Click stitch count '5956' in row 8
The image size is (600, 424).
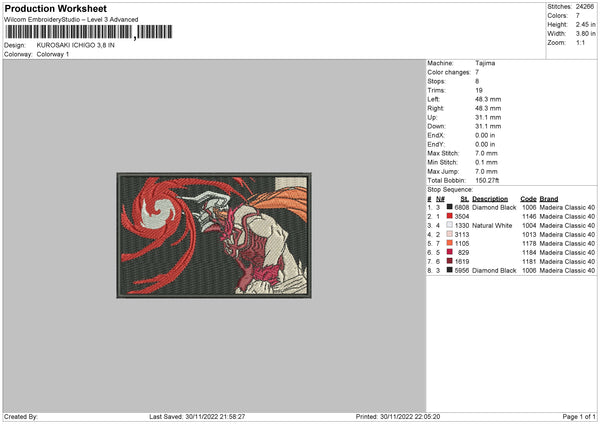tap(462, 271)
